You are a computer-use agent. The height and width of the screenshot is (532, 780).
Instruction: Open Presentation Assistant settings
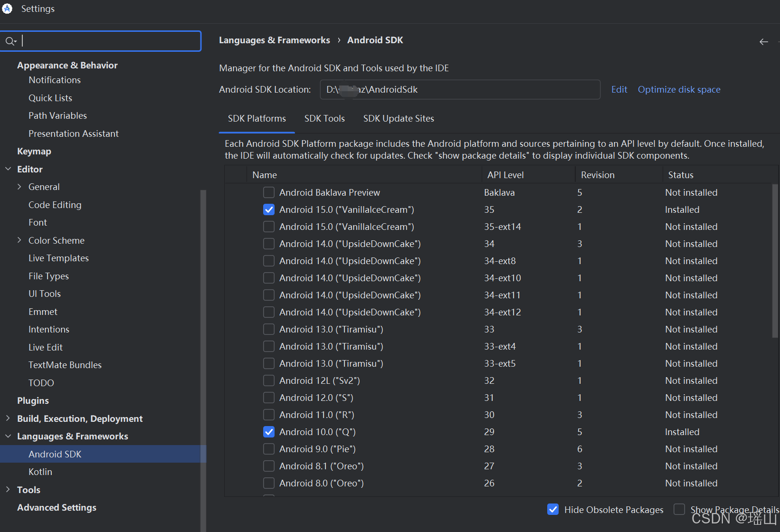pyautogui.click(x=74, y=133)
